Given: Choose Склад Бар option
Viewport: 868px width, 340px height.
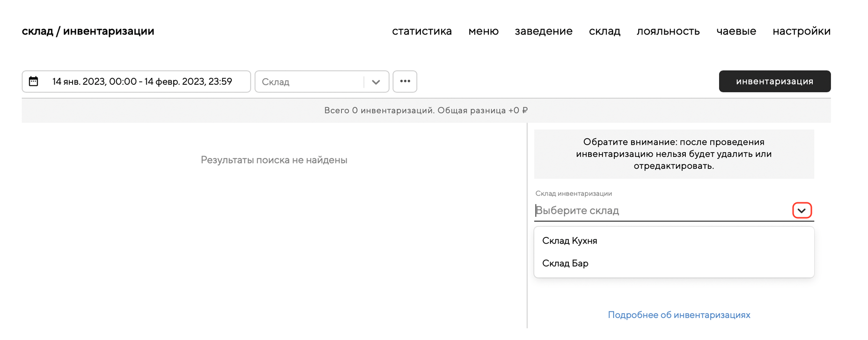Looking at the screenshot, I should [565, 263].
